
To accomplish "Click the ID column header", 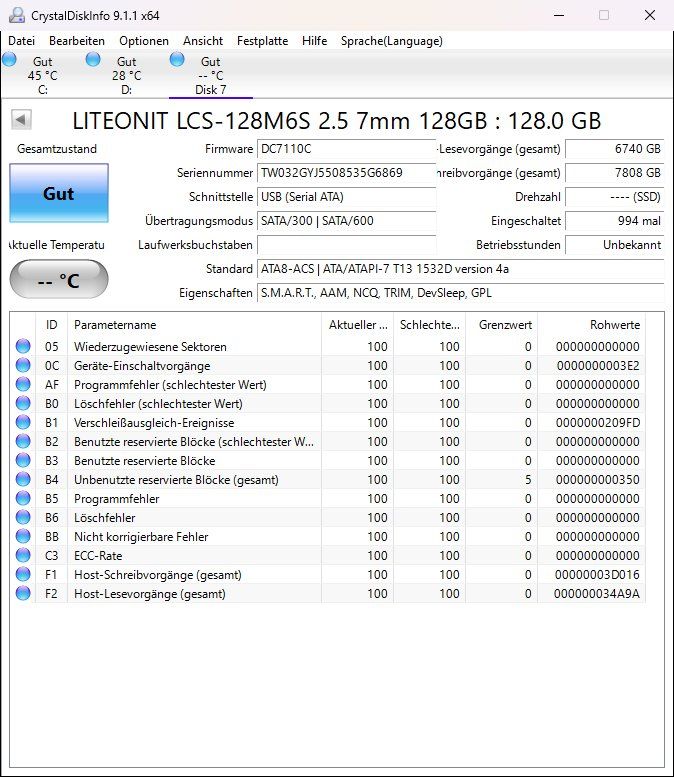I will [x=52, y=325].
